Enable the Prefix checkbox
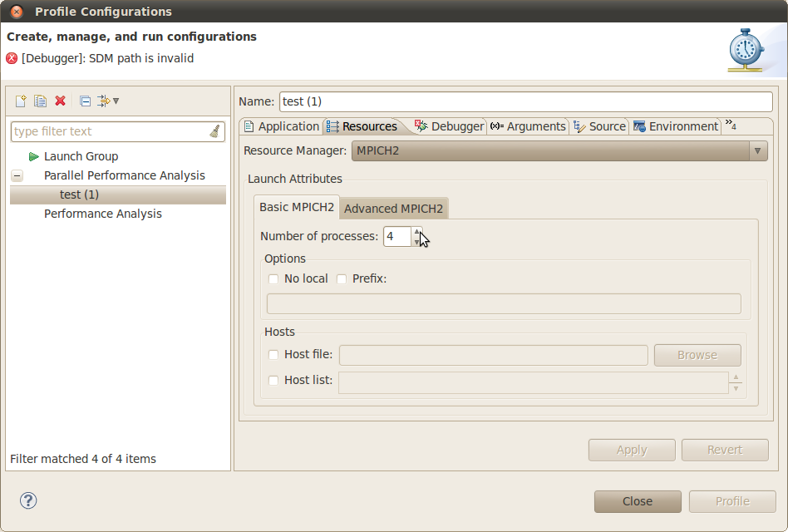 coord(342,278)
